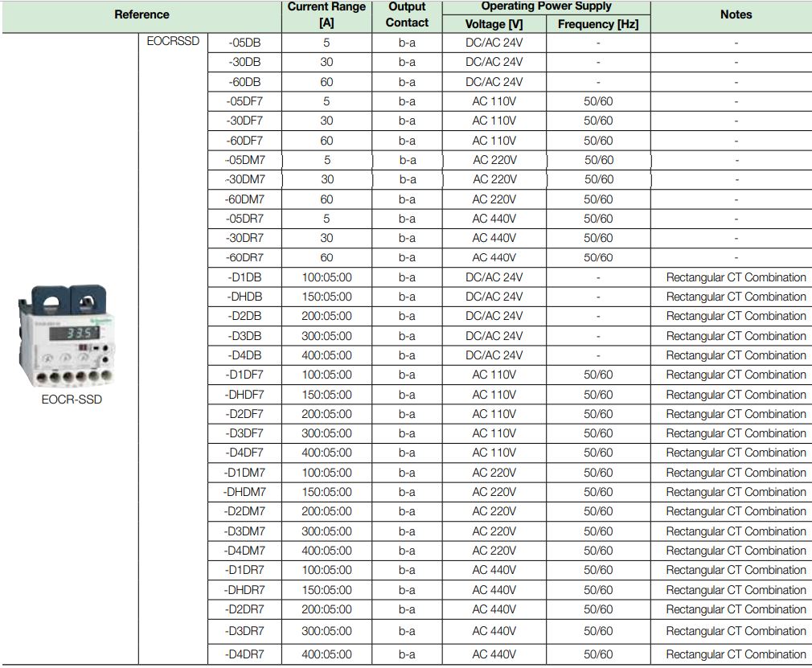Select the -05DM7 reference cell
Viewport: 812px width, 668px height.
click(x=244, y=160)
